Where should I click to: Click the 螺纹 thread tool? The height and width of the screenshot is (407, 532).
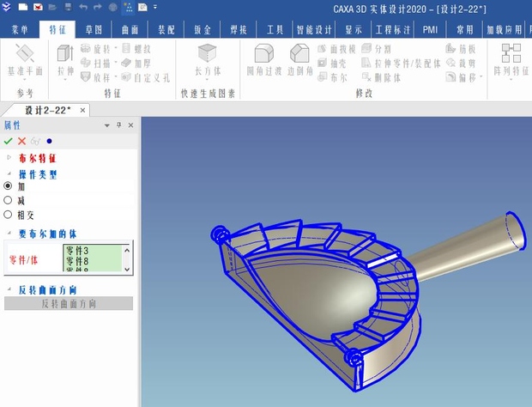coord(136,49)
